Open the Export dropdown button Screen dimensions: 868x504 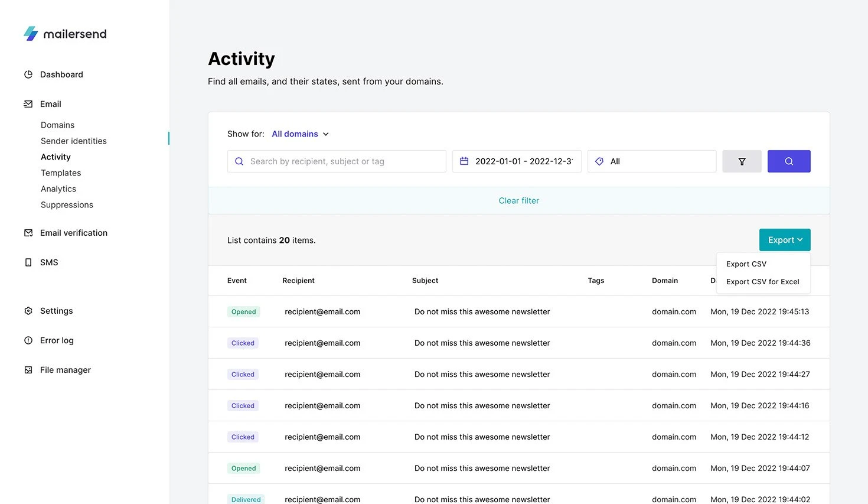[784, 240]
